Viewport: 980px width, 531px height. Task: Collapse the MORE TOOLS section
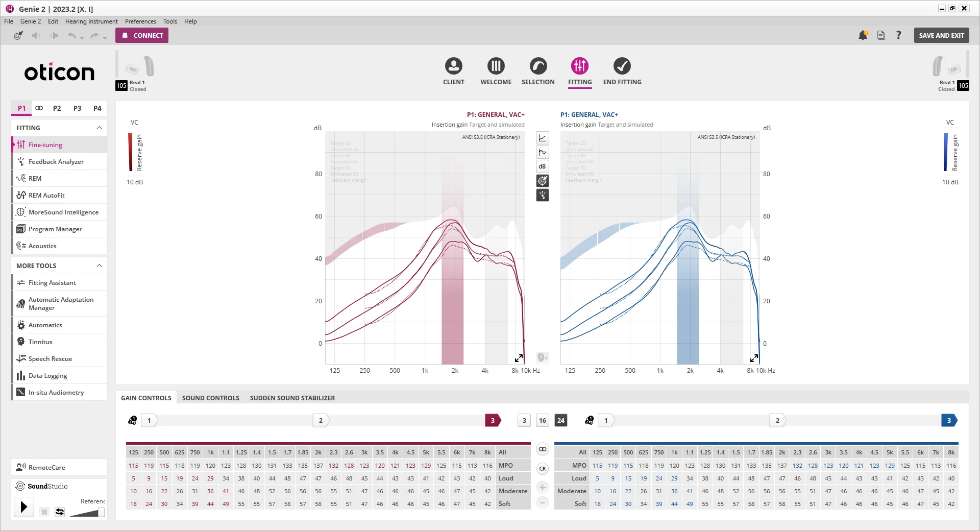pos(99,265)
